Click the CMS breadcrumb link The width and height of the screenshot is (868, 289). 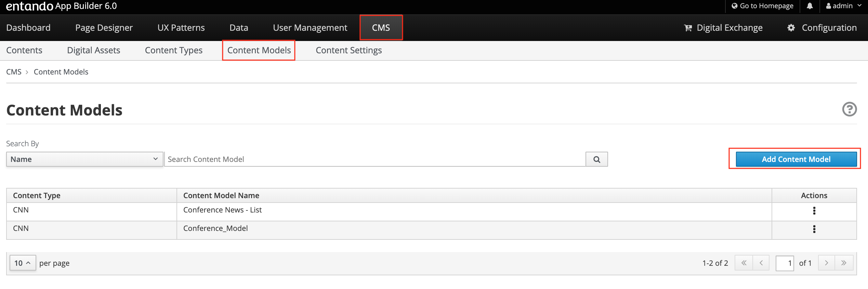click(14, 72)
